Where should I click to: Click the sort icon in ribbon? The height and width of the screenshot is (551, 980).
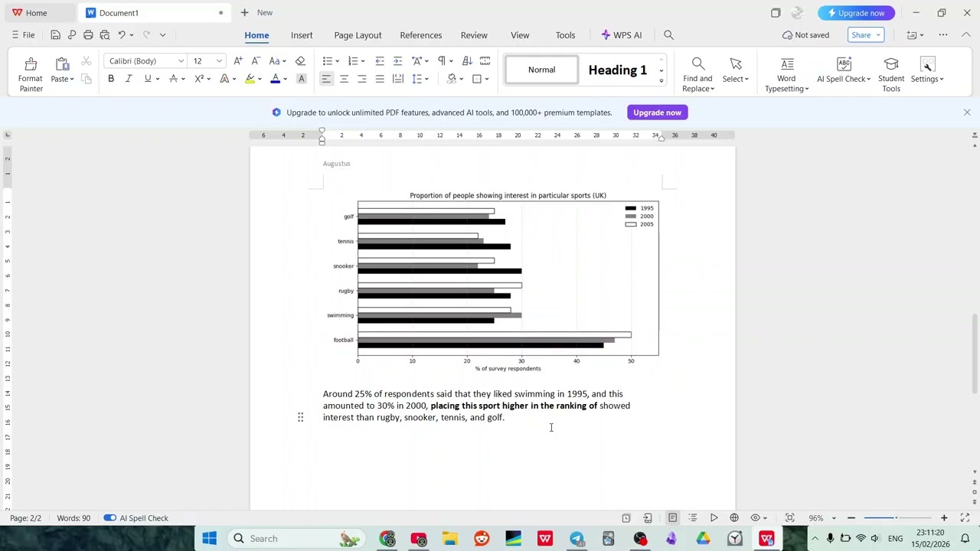pos(467,61)
